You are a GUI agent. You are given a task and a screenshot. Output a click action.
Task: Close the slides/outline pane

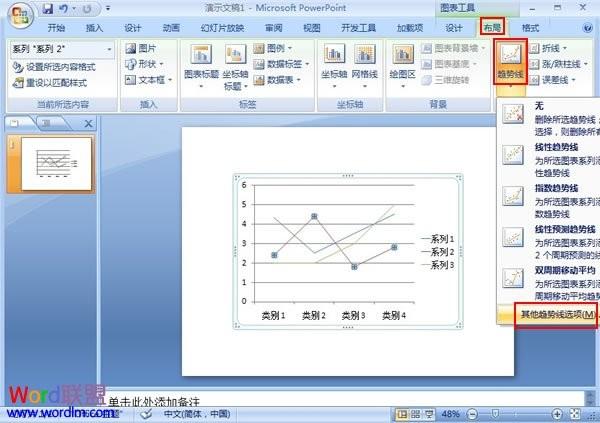pos(88,124)
